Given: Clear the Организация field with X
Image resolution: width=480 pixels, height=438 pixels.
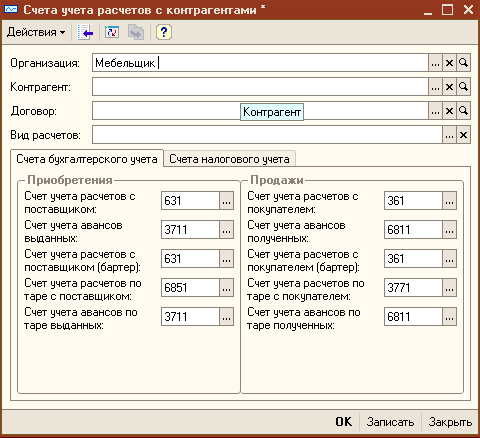Looking at the screenshot, I should (449, 63).
